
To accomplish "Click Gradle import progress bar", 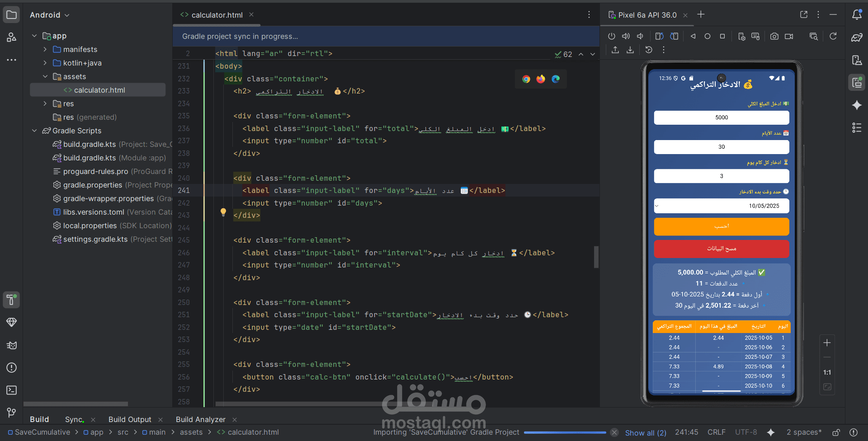I will pyautogui.click(x=565, y=432).
